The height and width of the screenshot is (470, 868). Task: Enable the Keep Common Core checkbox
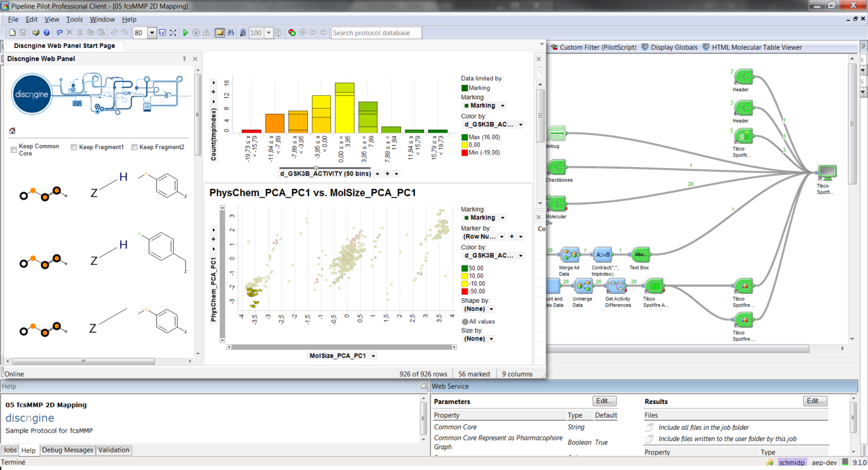pos(13,150)
